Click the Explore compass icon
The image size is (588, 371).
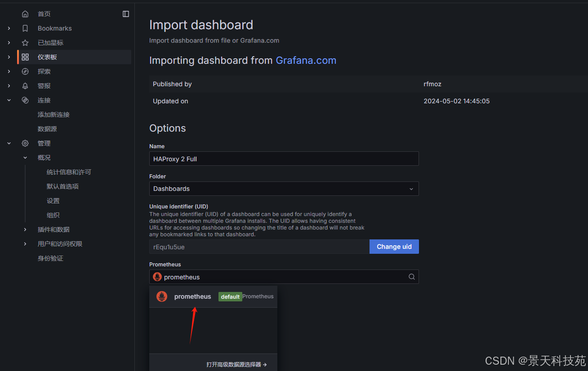(25, 71)
